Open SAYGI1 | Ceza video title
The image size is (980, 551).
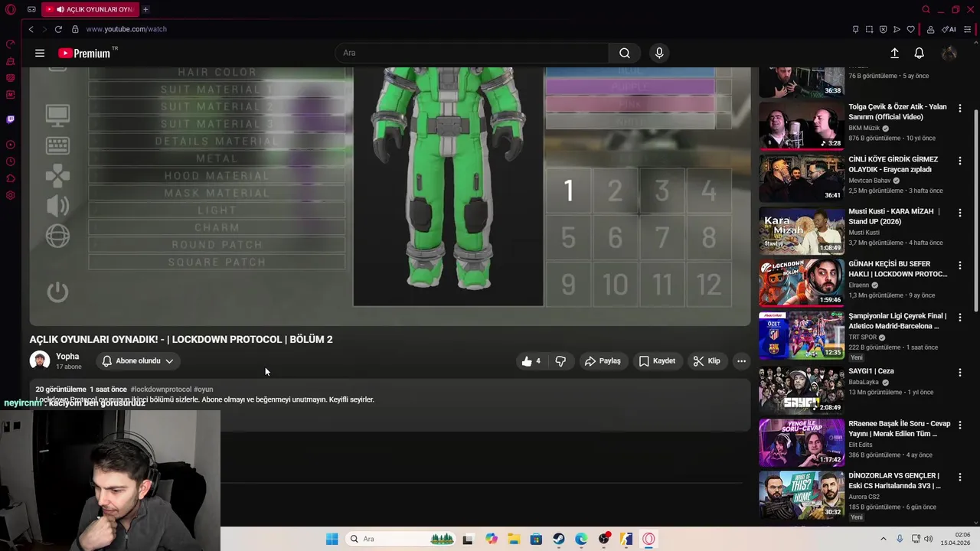click(871, 371)
